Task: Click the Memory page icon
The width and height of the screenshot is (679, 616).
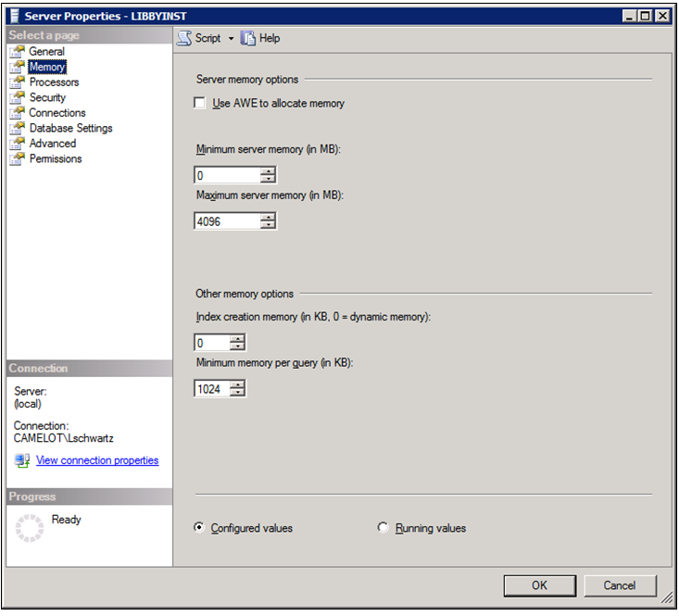Action: pos(18,67)
